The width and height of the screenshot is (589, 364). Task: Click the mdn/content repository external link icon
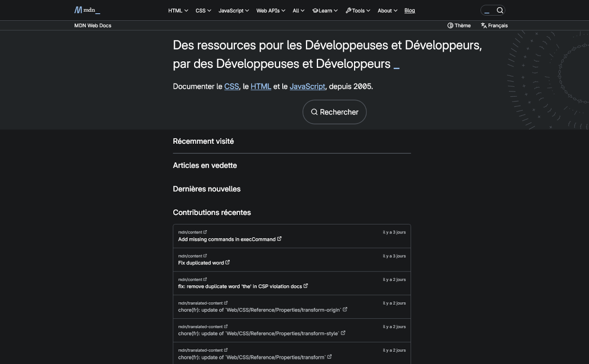[205, 232]
